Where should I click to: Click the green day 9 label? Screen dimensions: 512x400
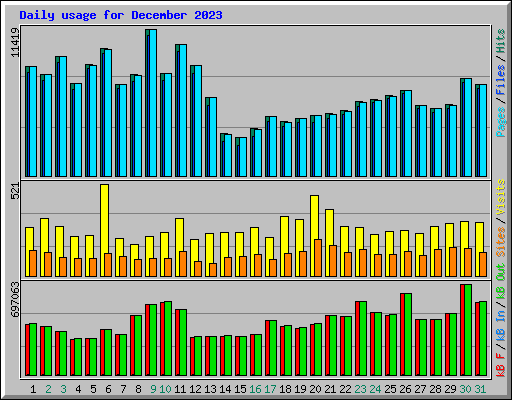click(153, 389)
